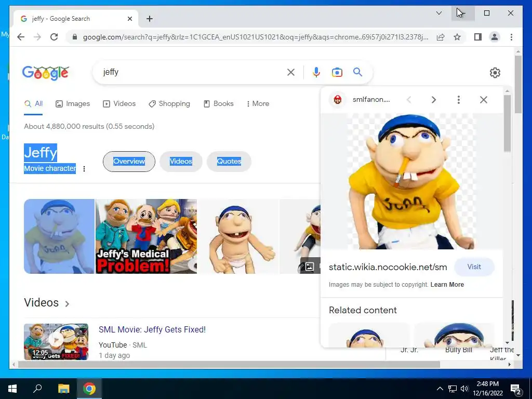Open the smlfanon source link
The height and width of the screenshot is (399, 532).
[371, 99]
